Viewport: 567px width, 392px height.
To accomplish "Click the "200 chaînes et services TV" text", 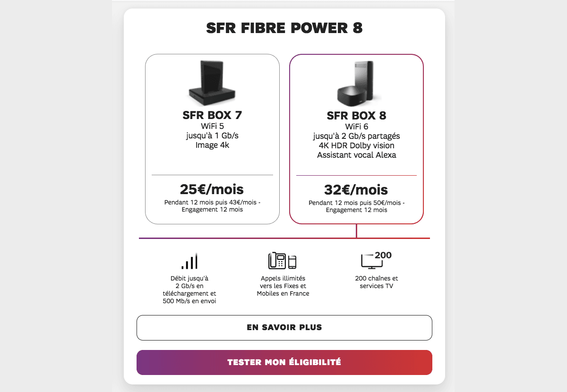I will tap(377, 282).
